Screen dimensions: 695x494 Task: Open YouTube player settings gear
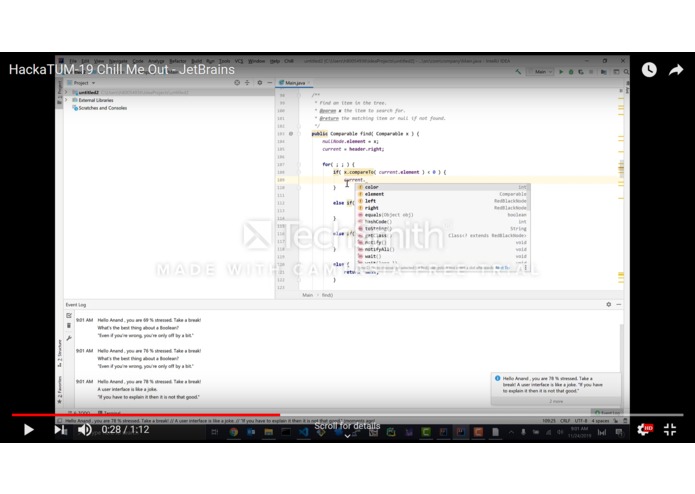coord(644,429)
